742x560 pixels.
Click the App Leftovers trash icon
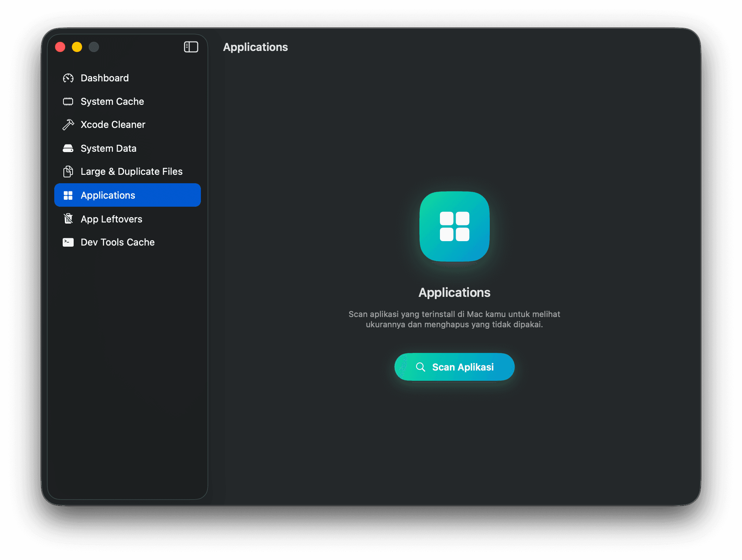tap(68, 219)
